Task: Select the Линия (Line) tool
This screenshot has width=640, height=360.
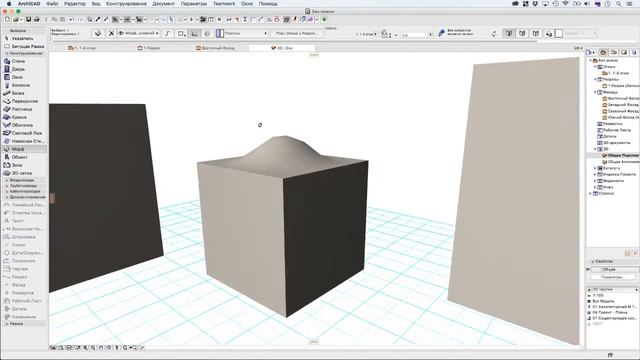Action: 24,245
